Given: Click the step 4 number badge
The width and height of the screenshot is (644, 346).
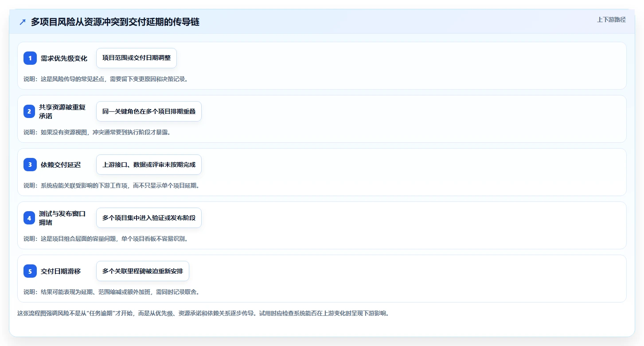Looking at the screenshot, I should point(29,218).
